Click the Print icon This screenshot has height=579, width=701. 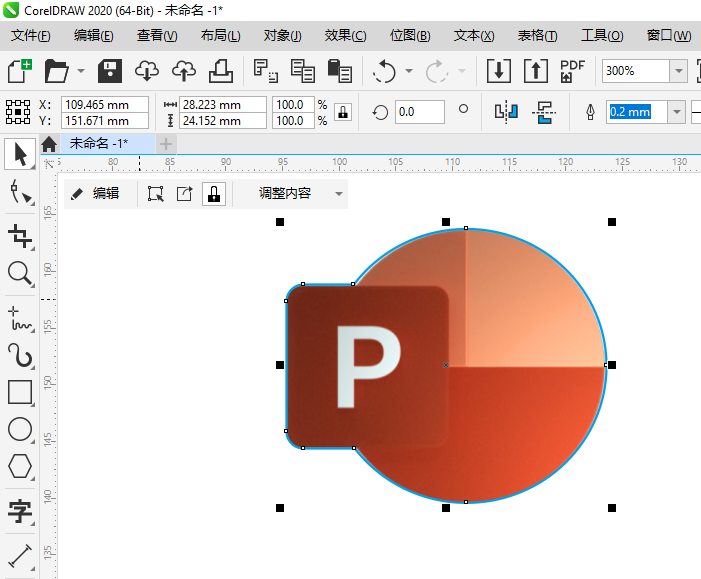click(221, 71)
